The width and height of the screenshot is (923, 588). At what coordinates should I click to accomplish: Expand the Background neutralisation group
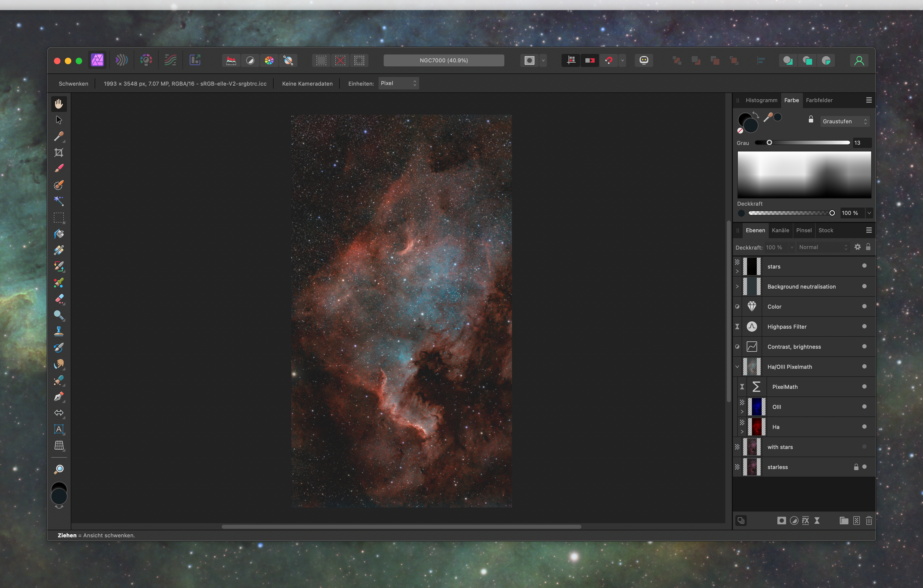coord(737,286)
